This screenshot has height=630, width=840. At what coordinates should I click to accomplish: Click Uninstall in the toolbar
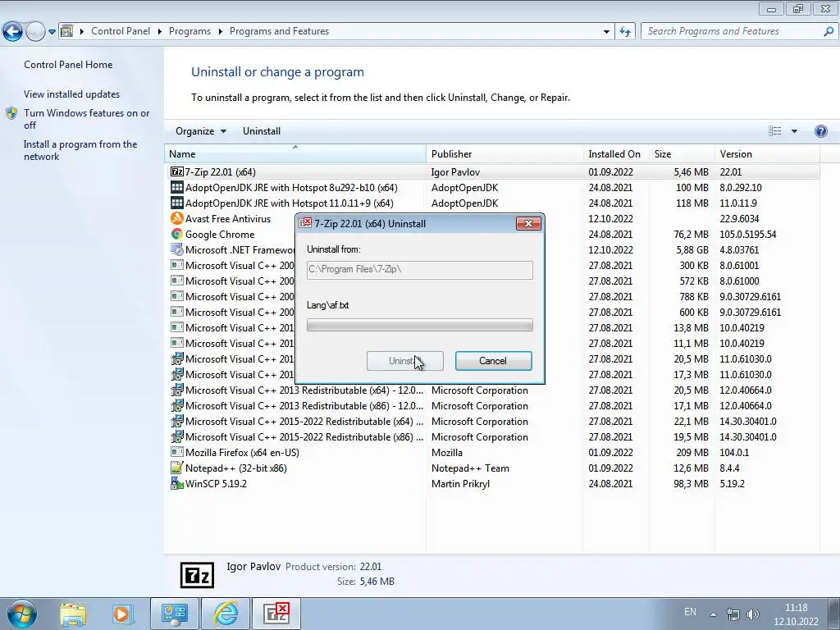pos(262,131)
